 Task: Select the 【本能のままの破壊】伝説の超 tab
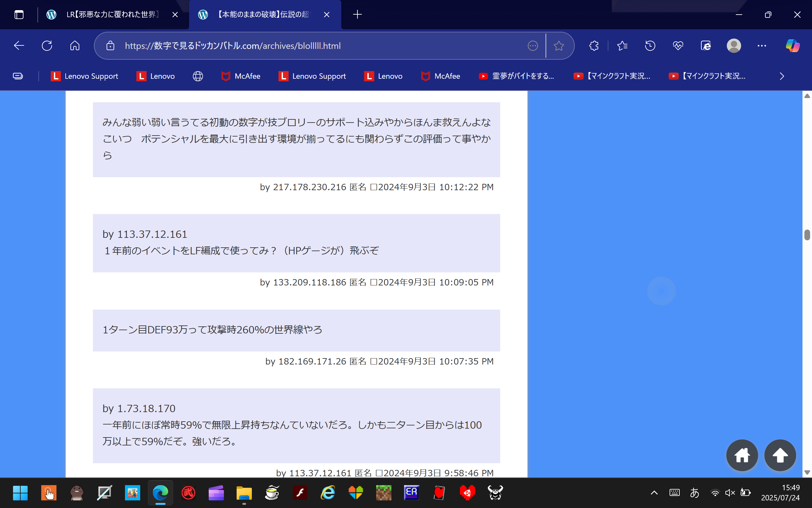tap(265, 15)
